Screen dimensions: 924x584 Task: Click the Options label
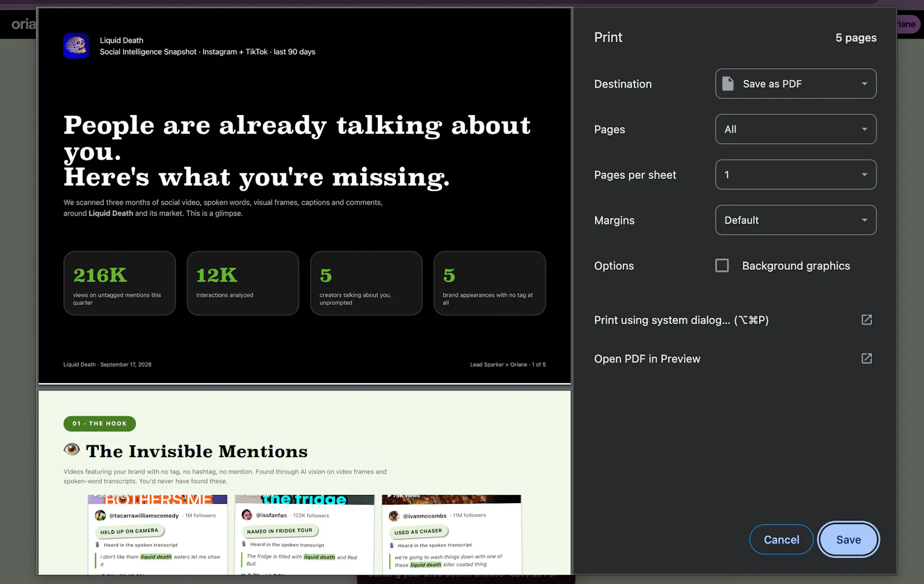614,266
